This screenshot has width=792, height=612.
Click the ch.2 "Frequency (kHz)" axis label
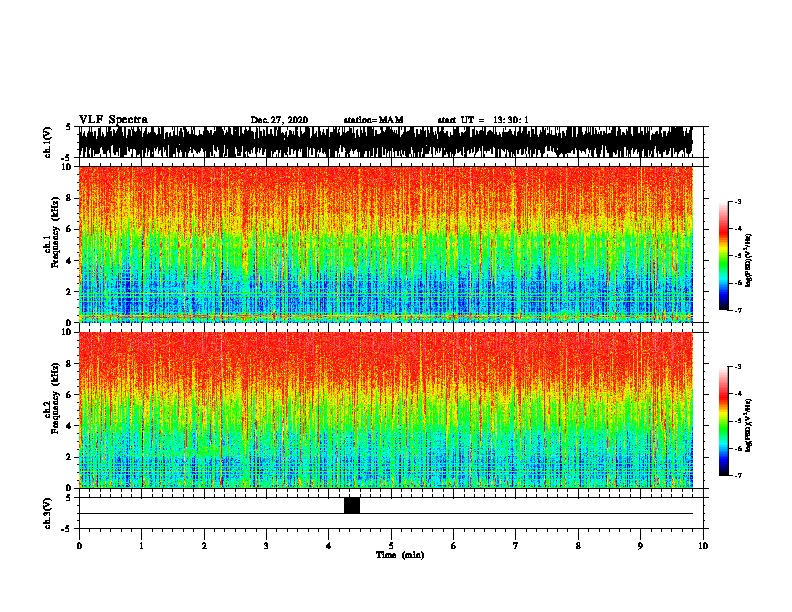[x=55, y=398]
